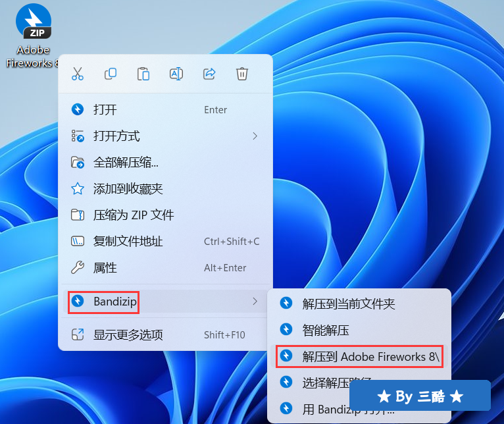Choose 显示更多选项 menu entry
Screen dimensions: 504x424
click(x=165, y=335)
